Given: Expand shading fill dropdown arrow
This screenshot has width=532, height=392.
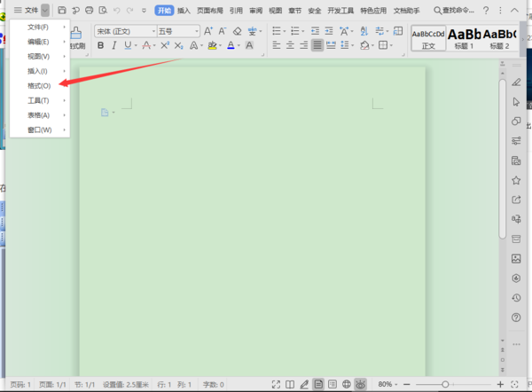Looking at the screenshot, I should (373, 45).
